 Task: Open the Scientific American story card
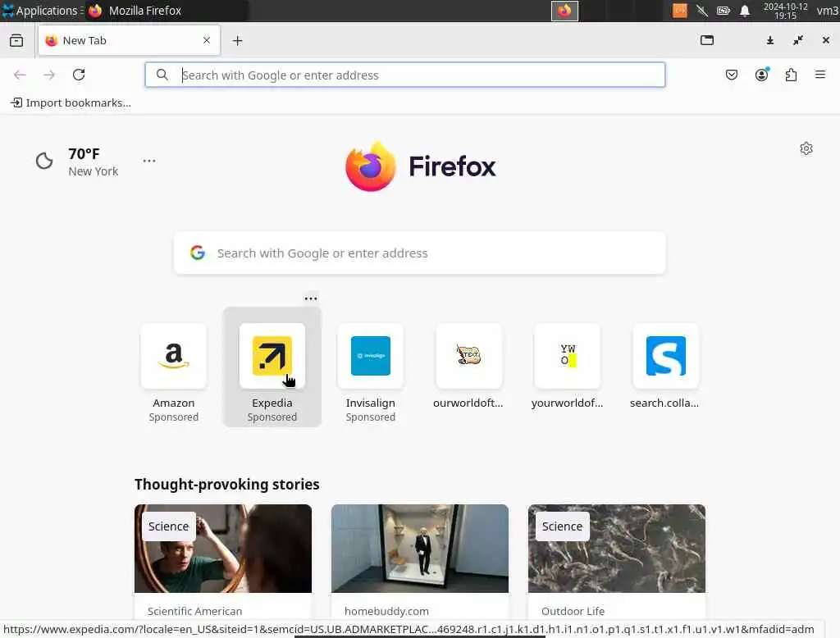pyautogui.click(x=223, y=561)
